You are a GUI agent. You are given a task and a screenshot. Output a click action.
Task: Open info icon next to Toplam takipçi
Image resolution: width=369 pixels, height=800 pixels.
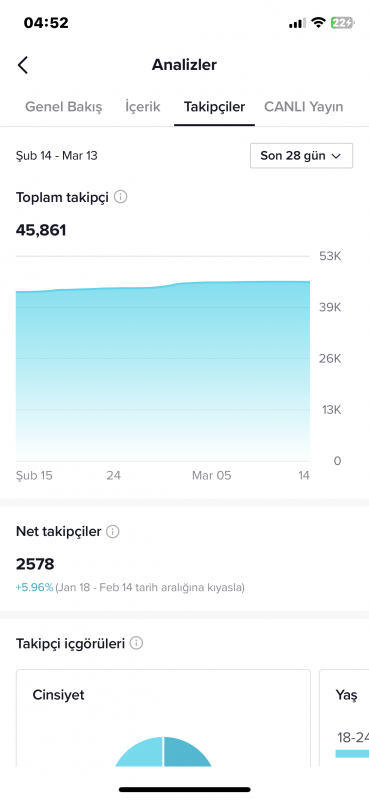coord(120,197)
